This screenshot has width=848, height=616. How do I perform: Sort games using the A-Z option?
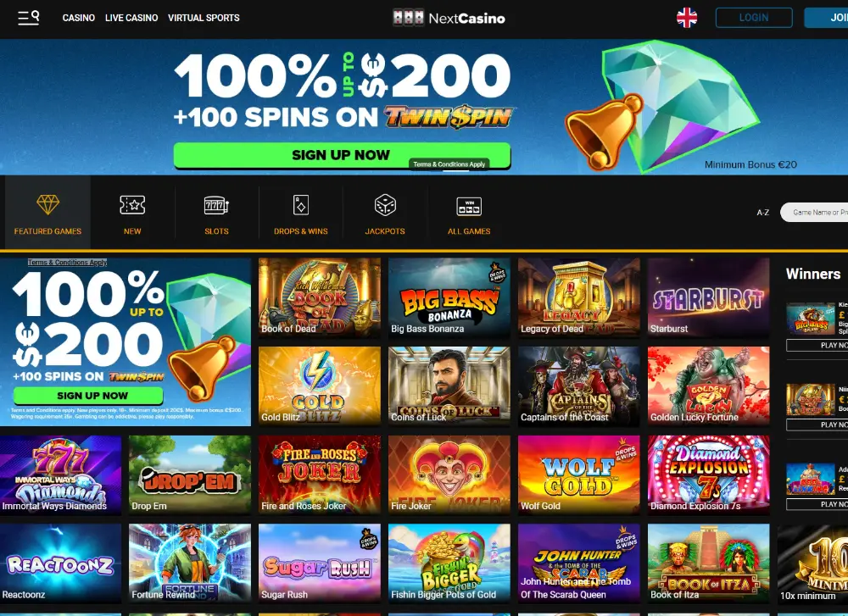[x=762, y=213]
